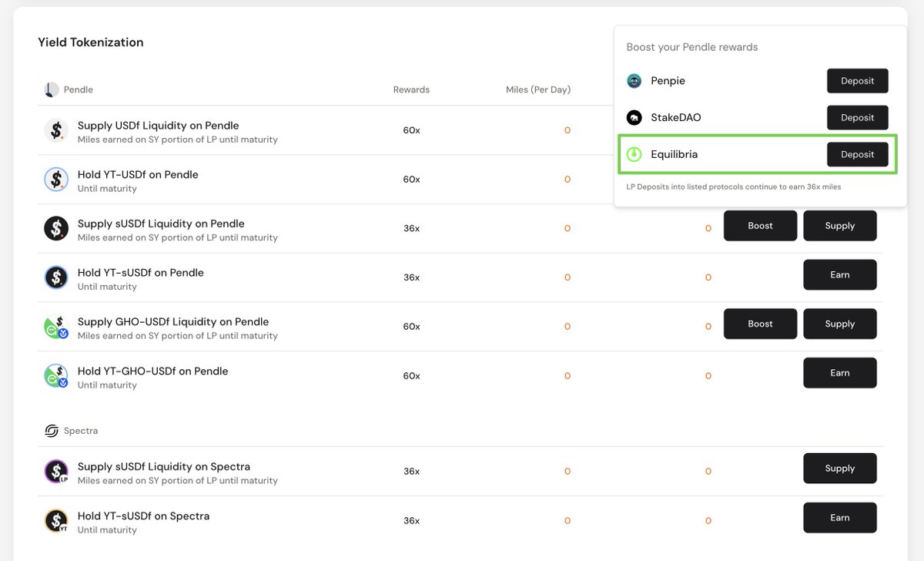Image resolution: width=924 pixels, height=561 pixels.
Task: Click 'Hold YT-USDf on Pendle' title
Action: [x=138, y=175]
